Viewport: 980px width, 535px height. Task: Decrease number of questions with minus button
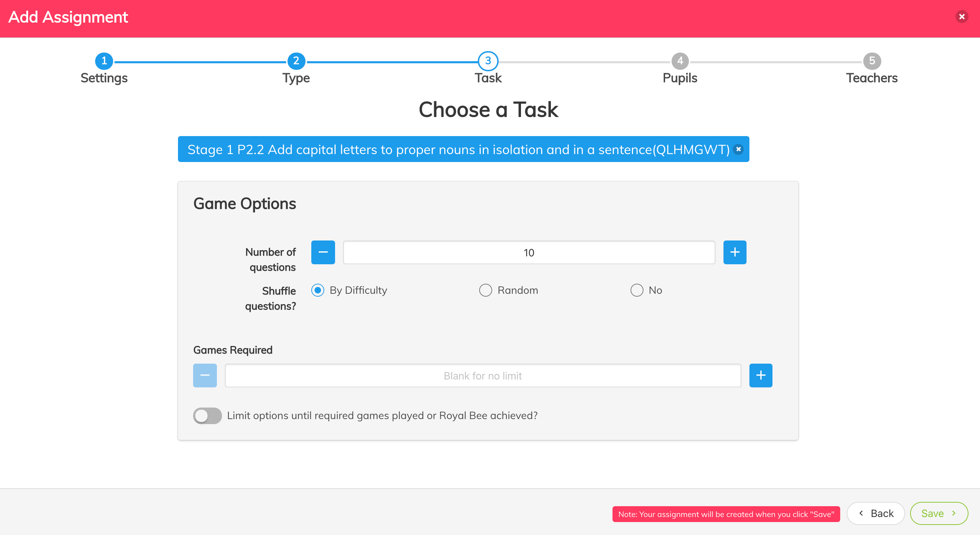pyautogui.click(x=322, y=252)
